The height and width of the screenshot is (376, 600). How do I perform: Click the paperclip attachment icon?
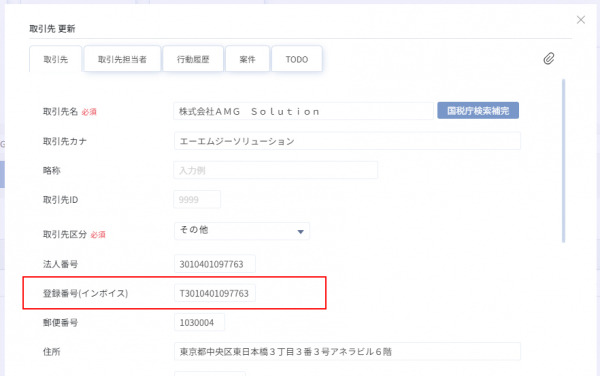coord(549,59)
